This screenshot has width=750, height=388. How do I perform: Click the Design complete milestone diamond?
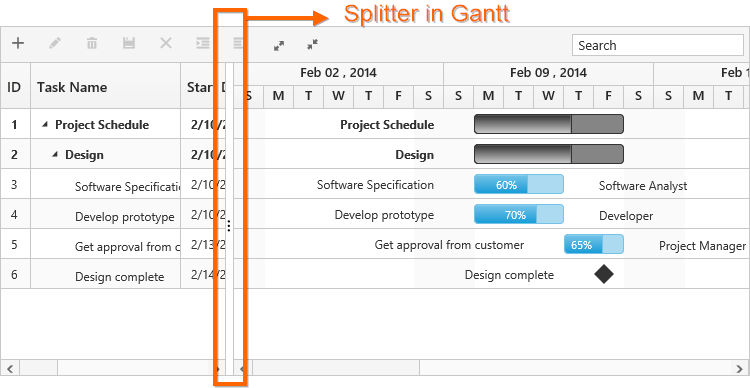coord(604,274)
